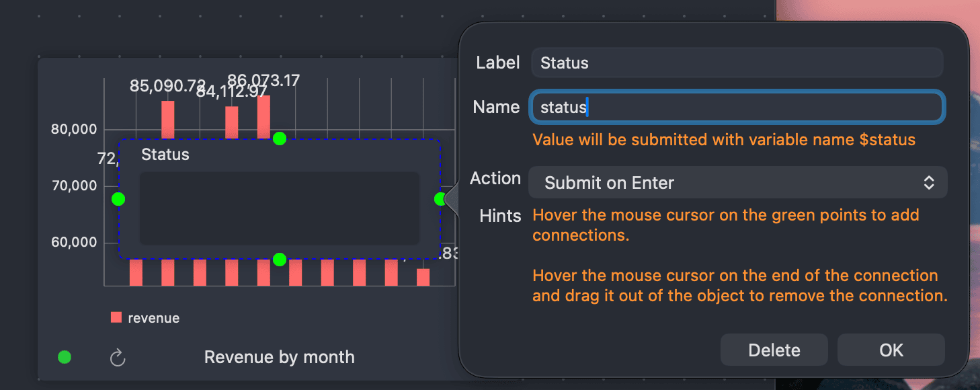The height and width of the screenshot is (390, 980).
Task: Click the Label field containing Status
Action: (737, 63)
